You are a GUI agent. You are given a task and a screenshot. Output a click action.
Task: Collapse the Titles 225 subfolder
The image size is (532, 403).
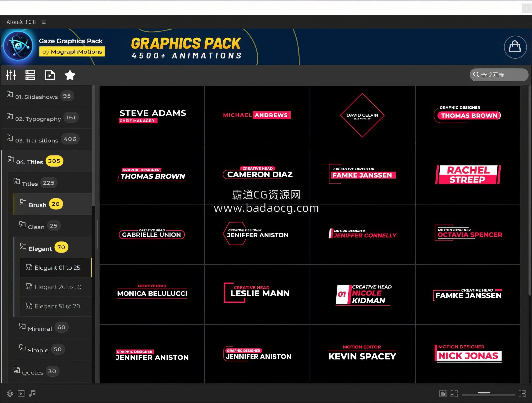point(50,183)
